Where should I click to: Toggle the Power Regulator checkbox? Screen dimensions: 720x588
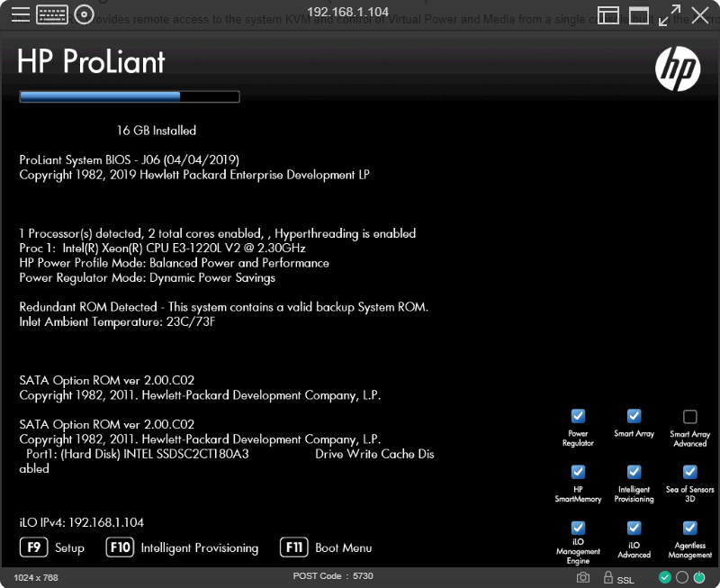pyautogui.click(x=578, y=416)
